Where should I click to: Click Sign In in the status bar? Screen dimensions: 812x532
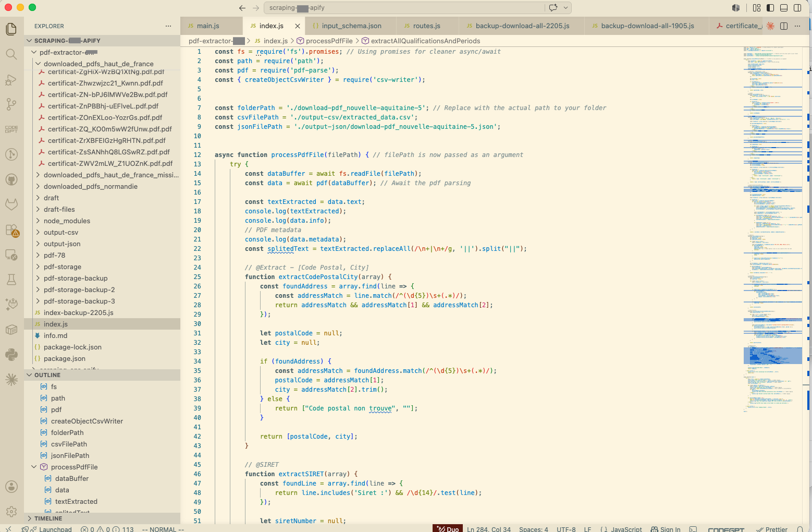[666, 529]
